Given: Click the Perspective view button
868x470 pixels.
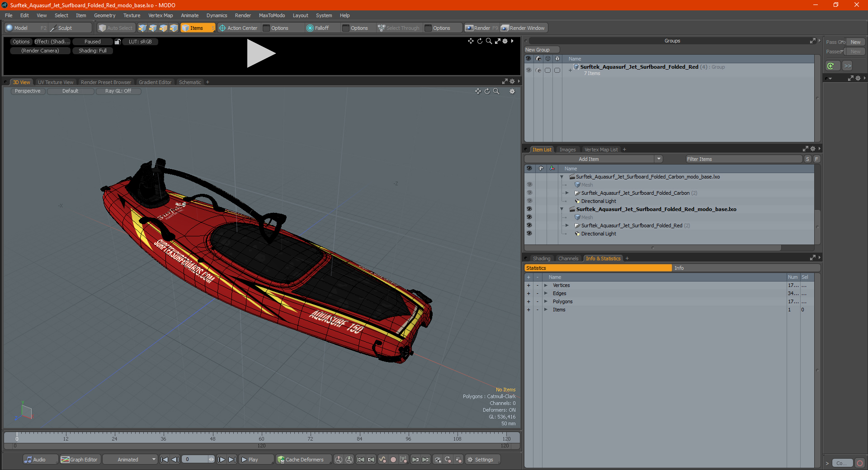Looking at the screenshot, I should (x=28, y=91).
